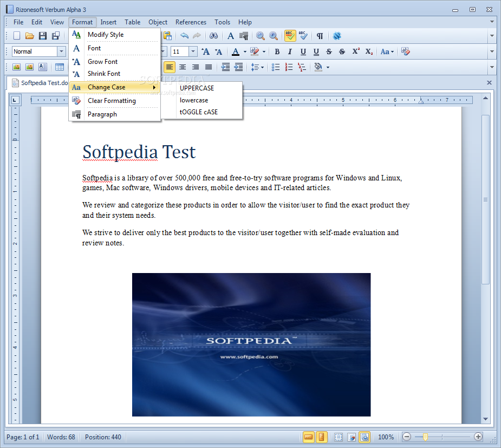Viewport: 501px width, 448px height.
Task: Open the File menu
Action: (18, 22)
